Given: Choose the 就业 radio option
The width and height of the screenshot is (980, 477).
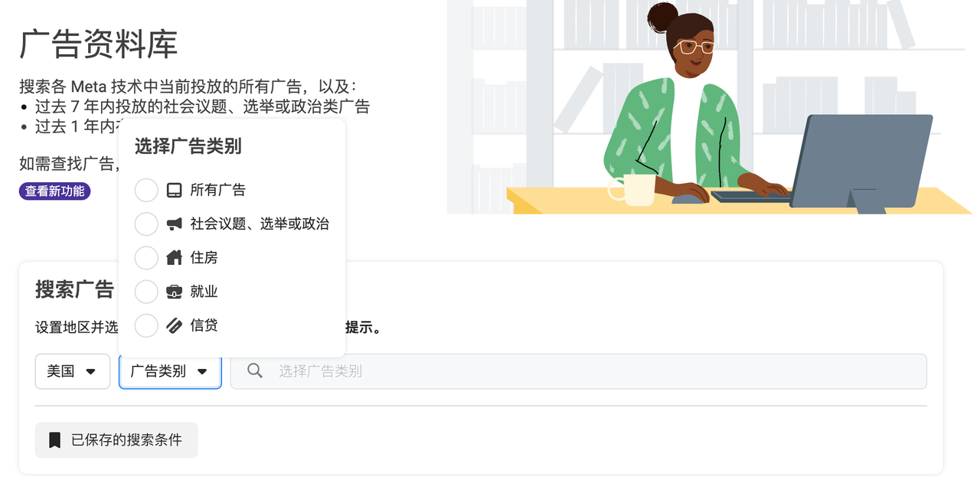Looking at the screenshot, I should pyautogui.click(x=146, y=292).
